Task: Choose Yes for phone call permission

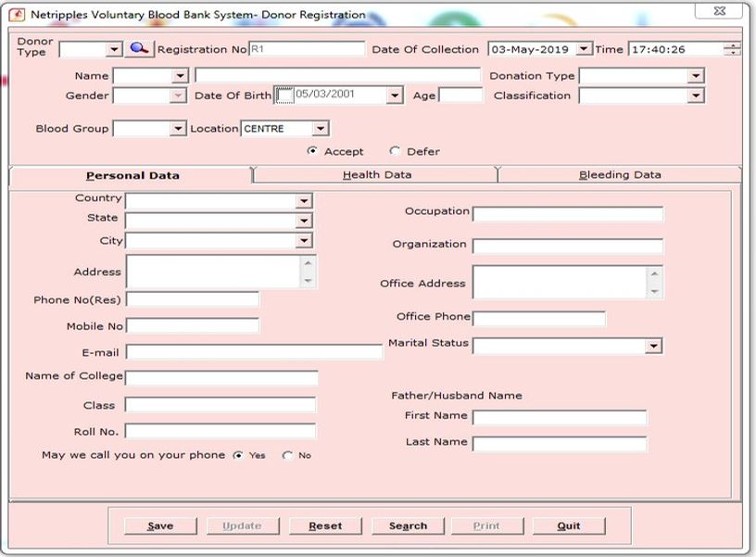Action: coord(238,455)
